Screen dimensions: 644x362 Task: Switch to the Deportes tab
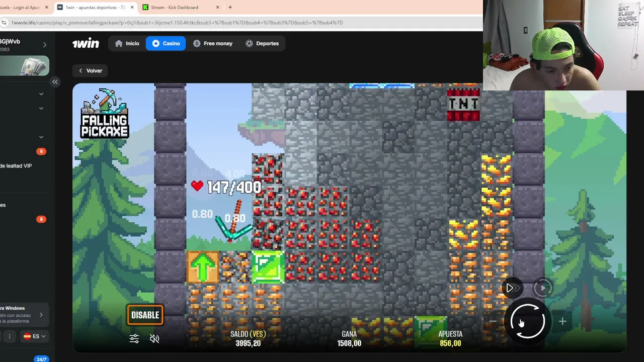pos(262,43)
